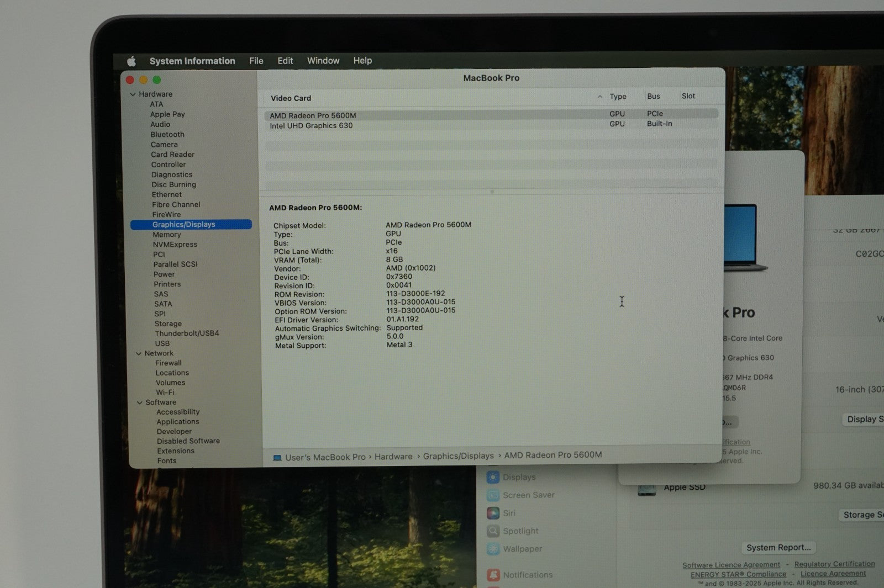Open the File menu
The width and height of the screenshot is (884, 588).
[x=256, y=61]
